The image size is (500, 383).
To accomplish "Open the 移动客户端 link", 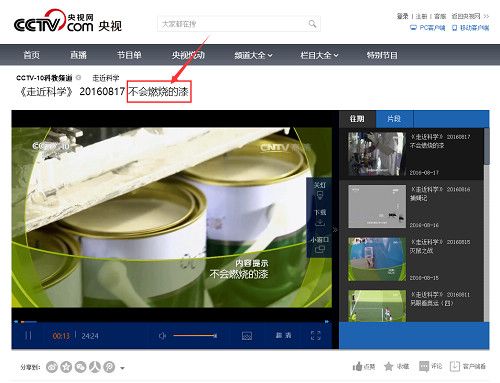I will (470, 28).
